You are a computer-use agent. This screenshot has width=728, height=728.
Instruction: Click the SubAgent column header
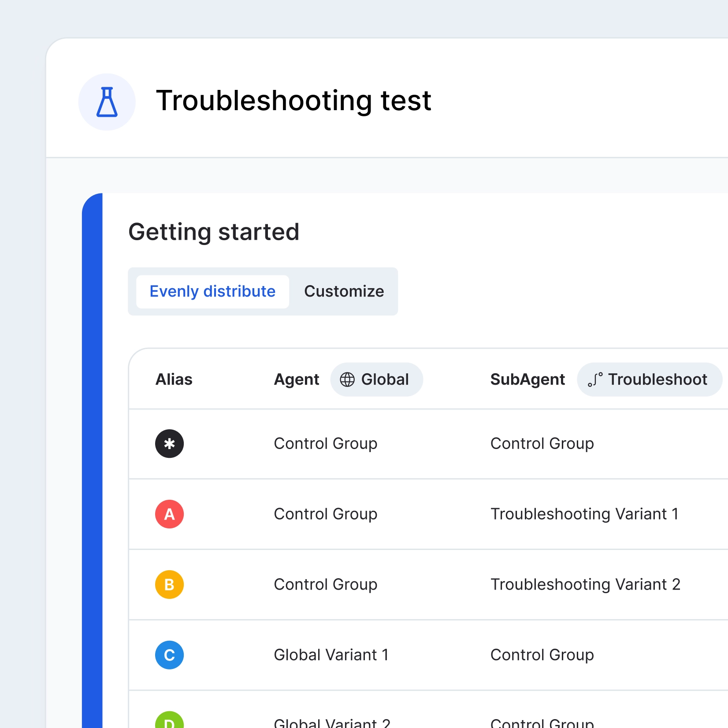[x=527, y=379]
